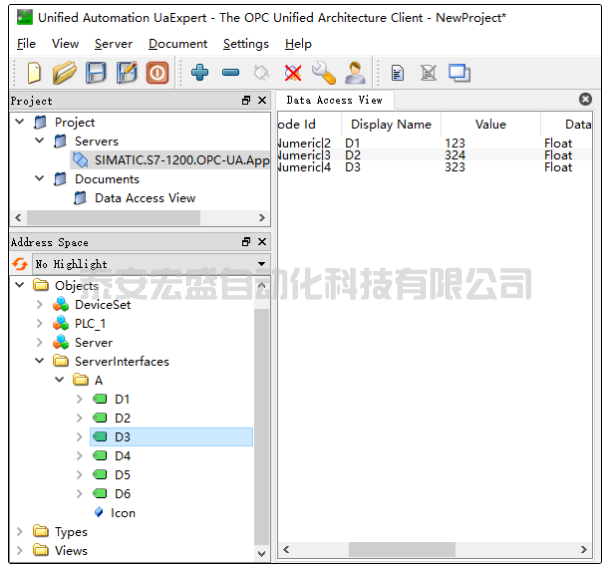
Task: Select the SIMATIC.S7-1200 server entry
Action: click(x=180, y=160)
